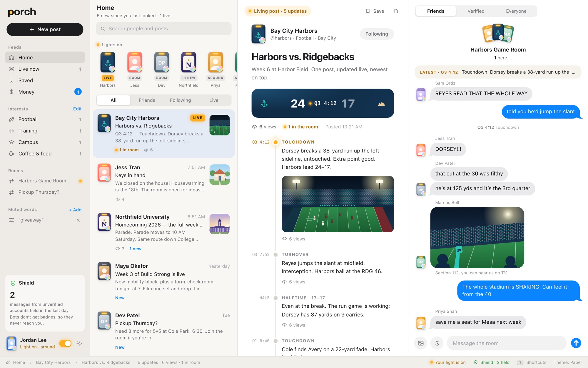Screen dimensions: 588x368
Task: Select the Campus interest
Action: [45, 142]
